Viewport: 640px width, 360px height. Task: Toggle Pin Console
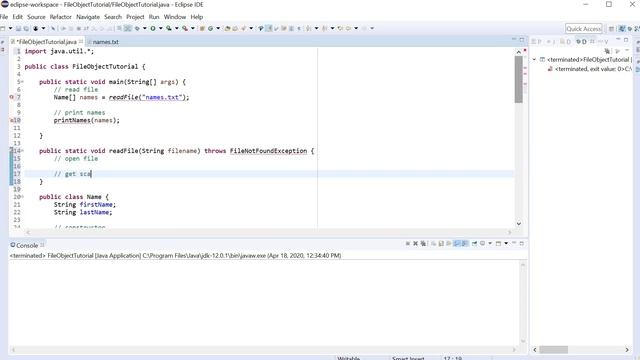pos(474,244)
